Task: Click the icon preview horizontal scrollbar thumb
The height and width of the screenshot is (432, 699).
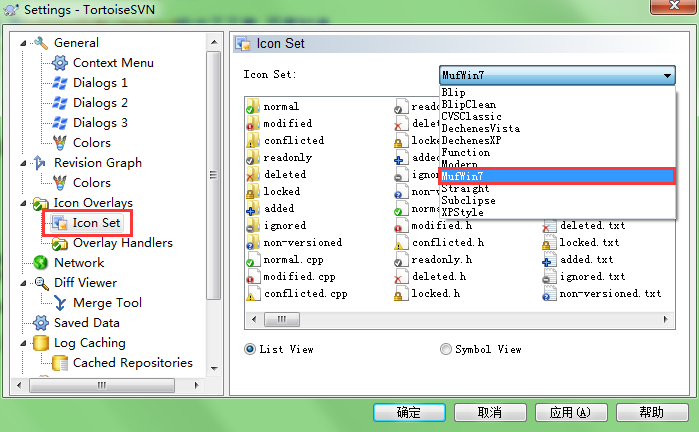Action: click(282, 319)
